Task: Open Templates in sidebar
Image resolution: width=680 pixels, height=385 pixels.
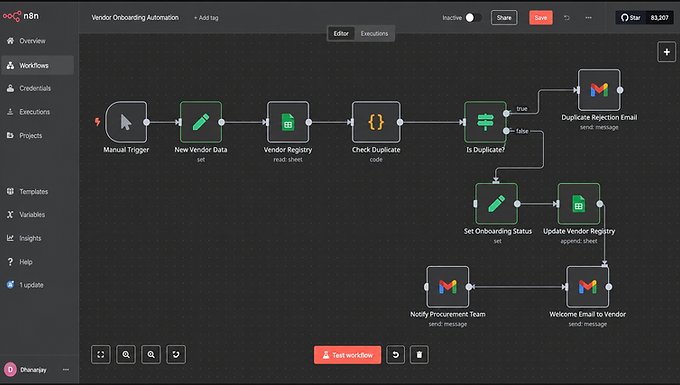Action: pos(37,192)
